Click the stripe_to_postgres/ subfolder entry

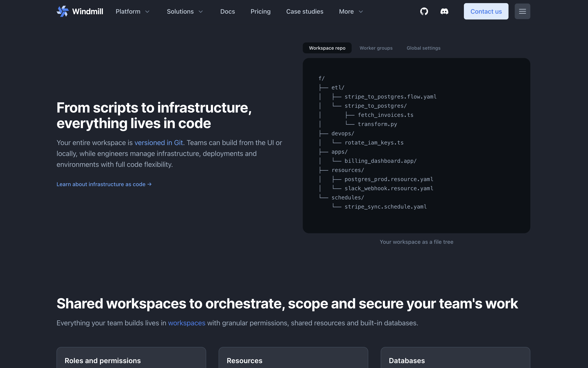click(x=375, y=106)
